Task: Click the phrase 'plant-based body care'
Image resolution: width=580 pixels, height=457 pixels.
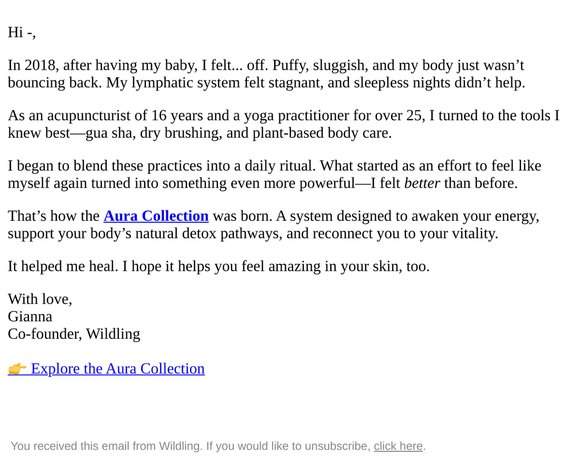Action: point(321,133)
